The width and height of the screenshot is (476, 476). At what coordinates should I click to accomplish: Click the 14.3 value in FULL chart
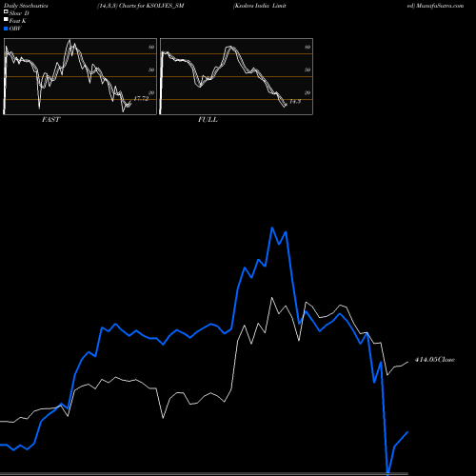(x=295, y=101)
